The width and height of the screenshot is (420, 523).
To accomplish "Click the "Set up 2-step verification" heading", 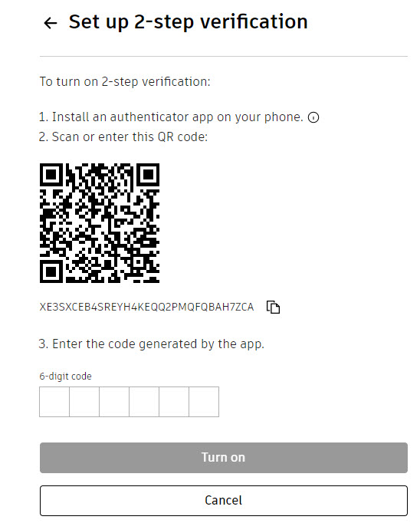I will 188,22.
